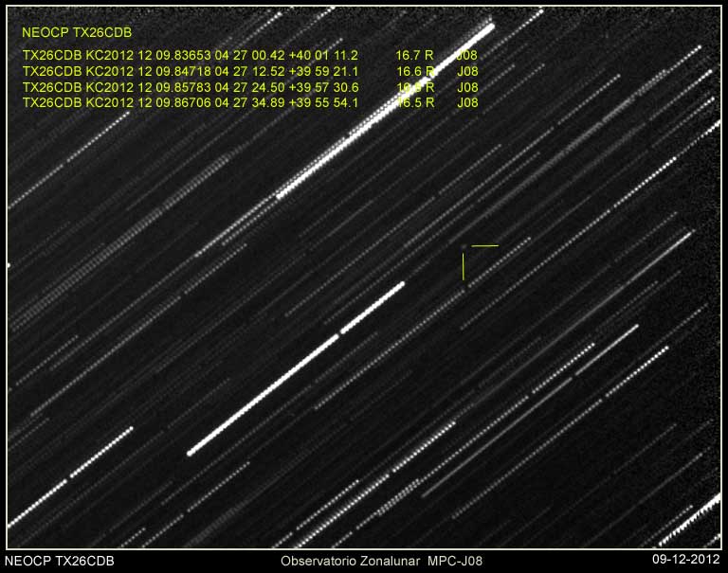This screenshot has height=573, width=728.
Task: Click the short bright trail segment right of center
Action: [x=373, y=307]
